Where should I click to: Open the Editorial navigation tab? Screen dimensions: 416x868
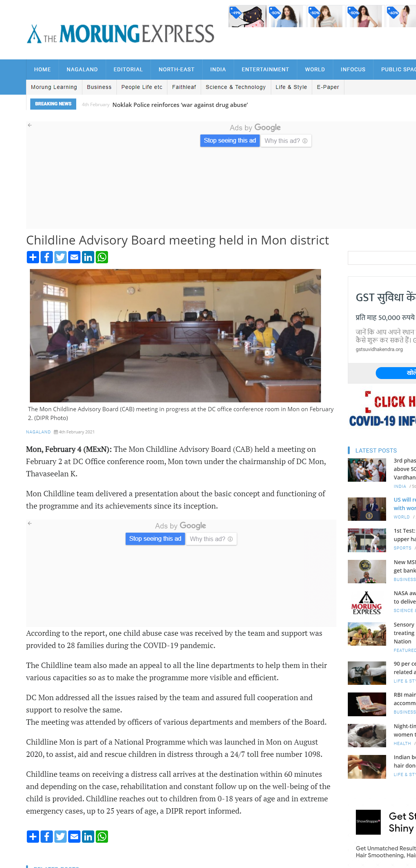click(x=128, y=69)
